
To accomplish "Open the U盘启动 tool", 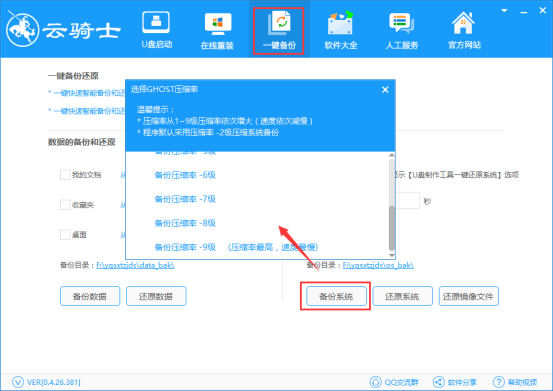I will click(x=156, y=30).
